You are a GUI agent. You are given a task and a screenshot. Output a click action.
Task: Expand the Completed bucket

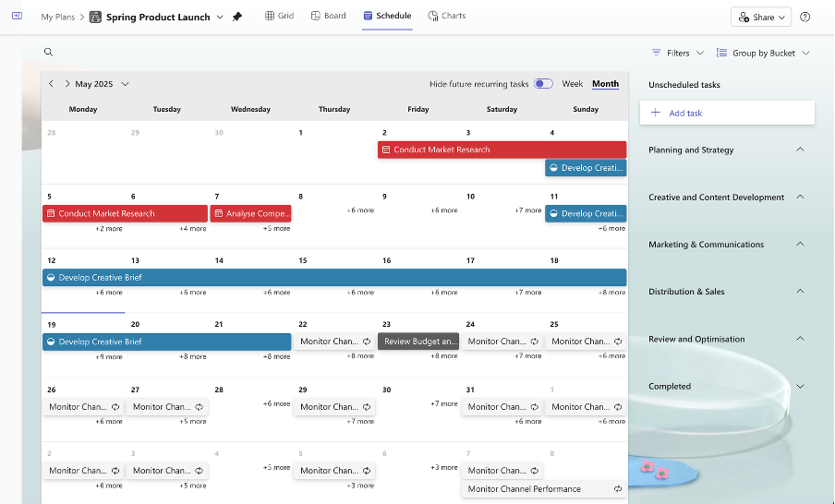click(800, 387)
